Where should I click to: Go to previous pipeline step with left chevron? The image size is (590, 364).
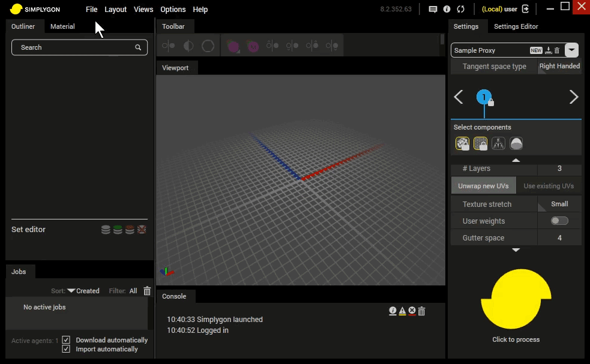tap(459, 97)
